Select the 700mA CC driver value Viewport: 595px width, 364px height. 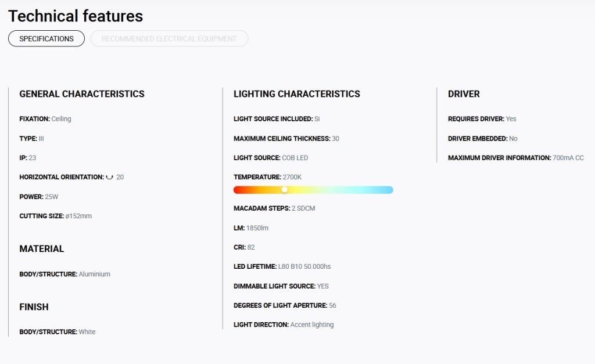(568, 158)
